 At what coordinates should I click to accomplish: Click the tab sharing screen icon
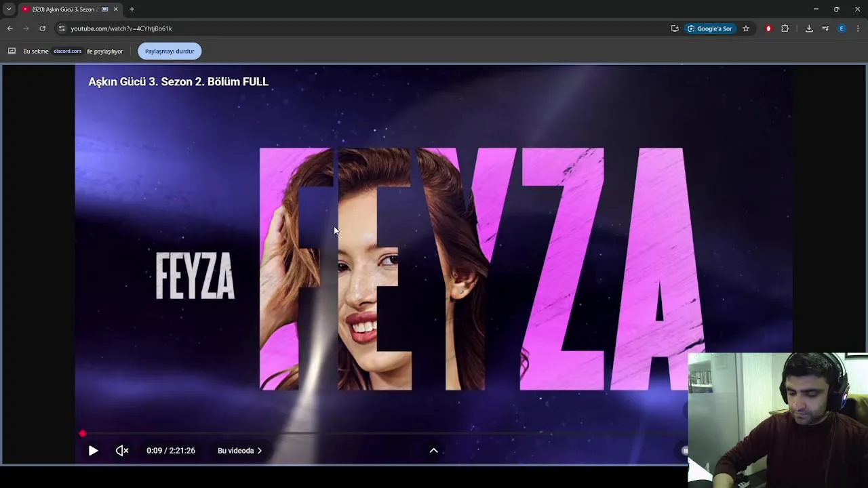pos(12,52)
